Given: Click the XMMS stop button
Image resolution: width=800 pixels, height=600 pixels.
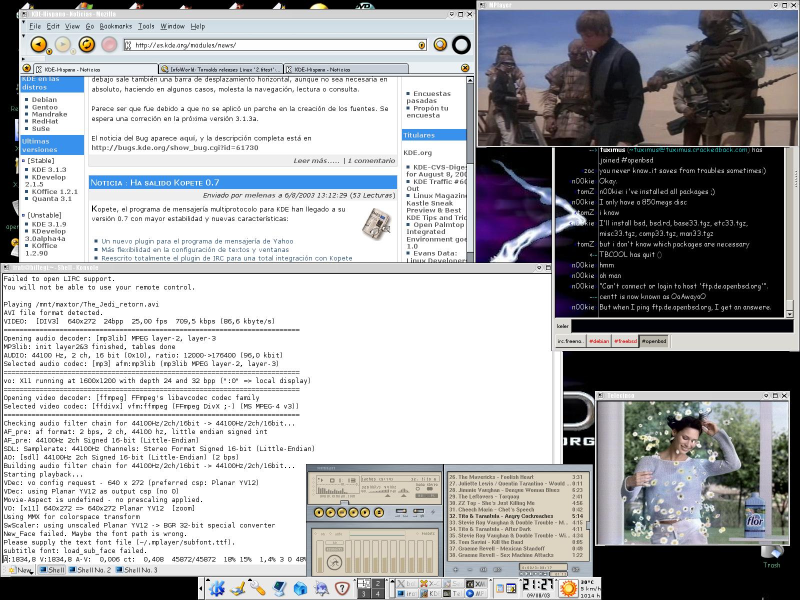Looking at the screenshot, I should coord(354,512).
